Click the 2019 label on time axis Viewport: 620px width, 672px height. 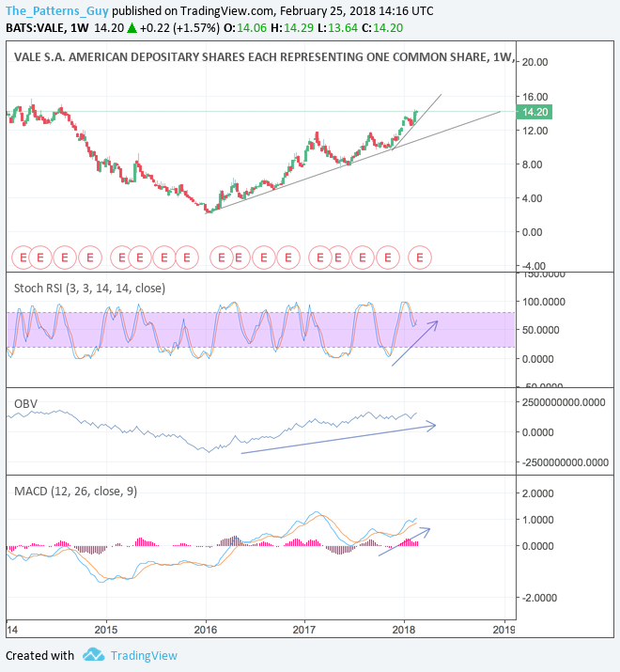(504, 630)
